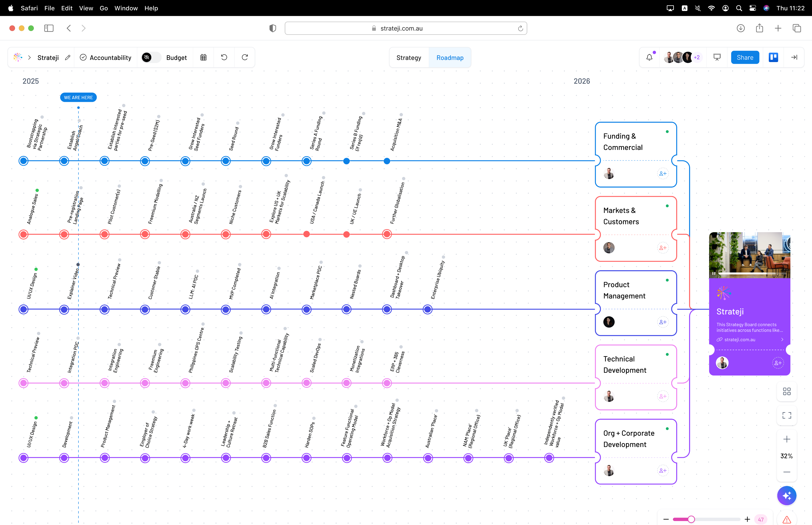The width and height of the screenshot is (812, 525).
Task: Pause the Strateji card video
Action: pyautogui.click(x=714, y=273)
